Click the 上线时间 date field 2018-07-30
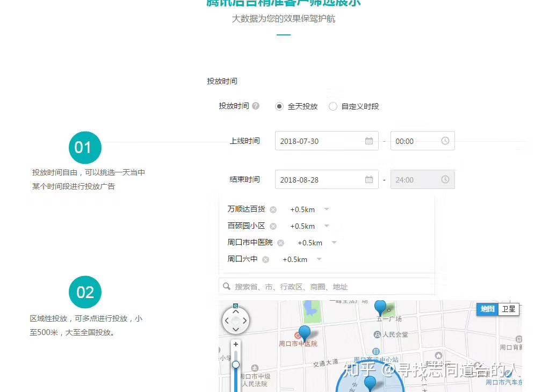The width and height of the screenshot is (535, 392). click(x=327, y=141)
